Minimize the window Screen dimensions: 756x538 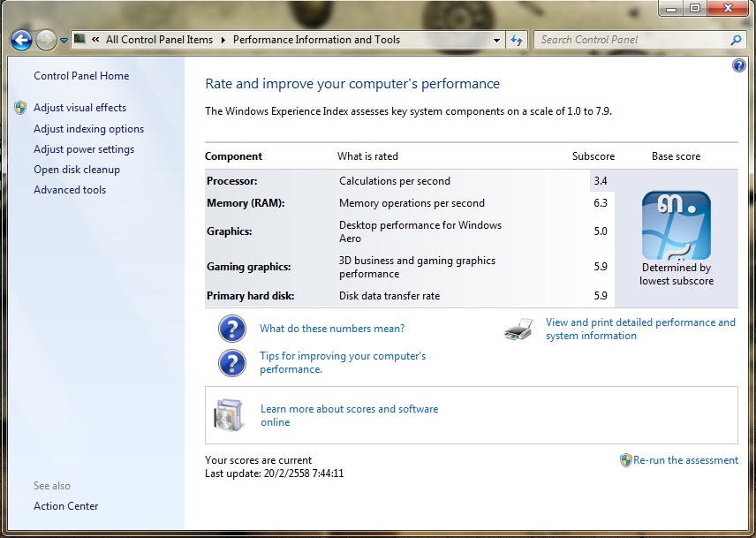coord(672,8)
